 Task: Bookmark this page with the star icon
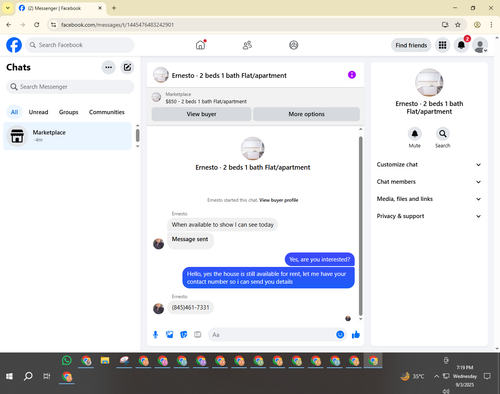pos(458,25)
